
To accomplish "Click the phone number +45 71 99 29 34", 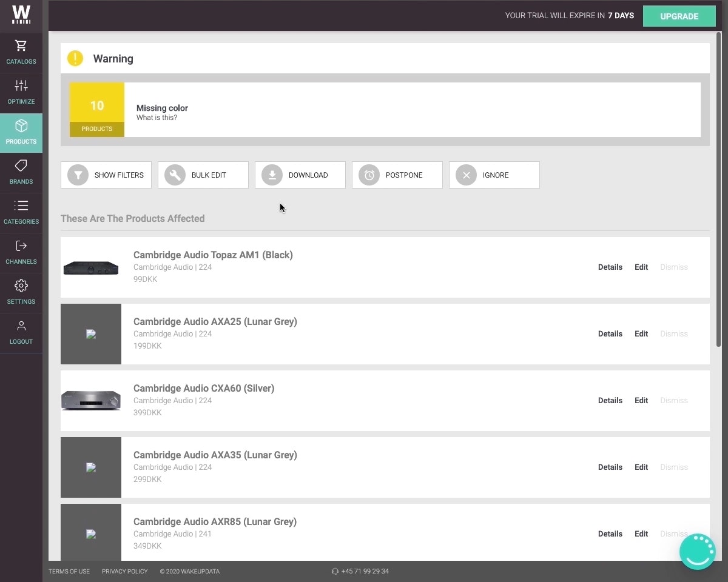I will 365,571.
